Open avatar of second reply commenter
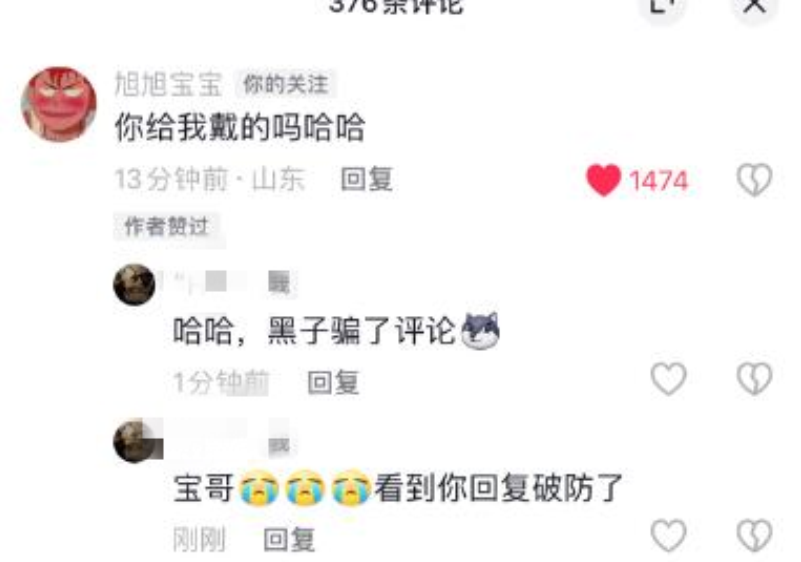Screen dimensions: 801x562 (134, 441)
